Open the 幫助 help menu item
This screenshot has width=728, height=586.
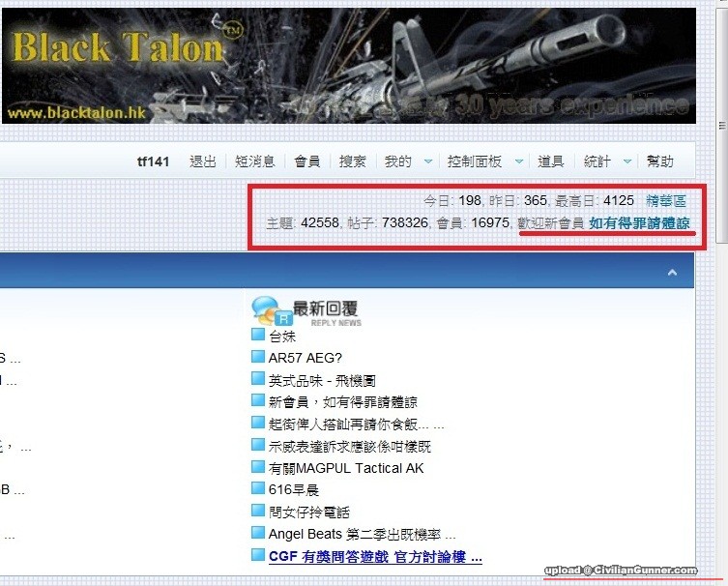coord(659,161)
